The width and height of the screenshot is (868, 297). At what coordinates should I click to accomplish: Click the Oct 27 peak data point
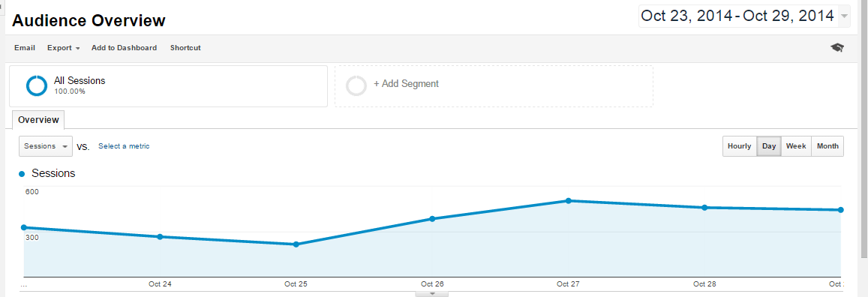(x=569, y=201)
